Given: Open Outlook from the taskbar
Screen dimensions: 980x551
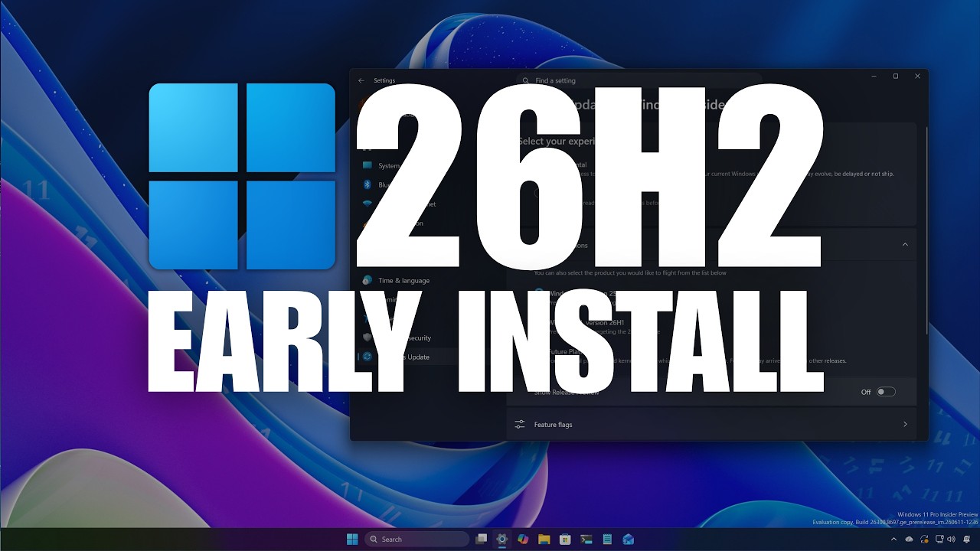Looking at the screenshot, I should (x=629, y=539).
